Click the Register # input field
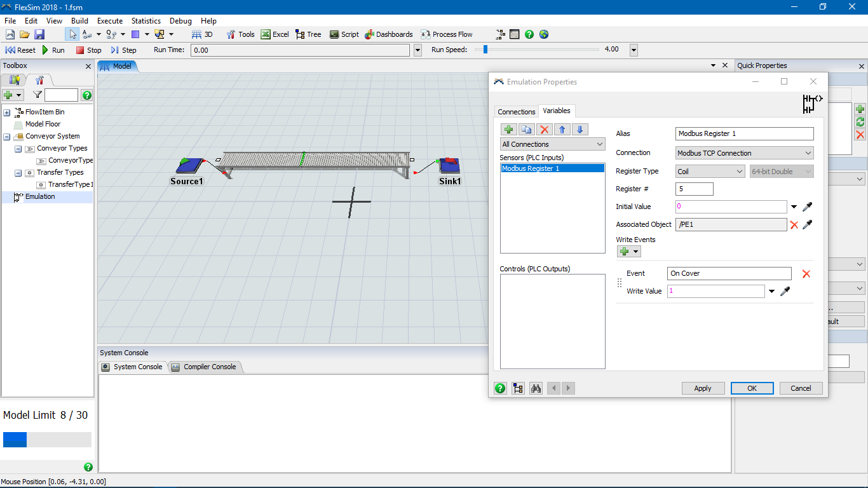Screen dimensions: 868x488 [x=694, y=189]
